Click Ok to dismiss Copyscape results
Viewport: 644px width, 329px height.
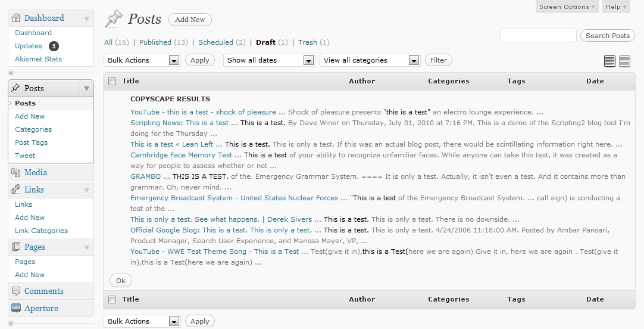pyautogui.click(x=121, y=281)
